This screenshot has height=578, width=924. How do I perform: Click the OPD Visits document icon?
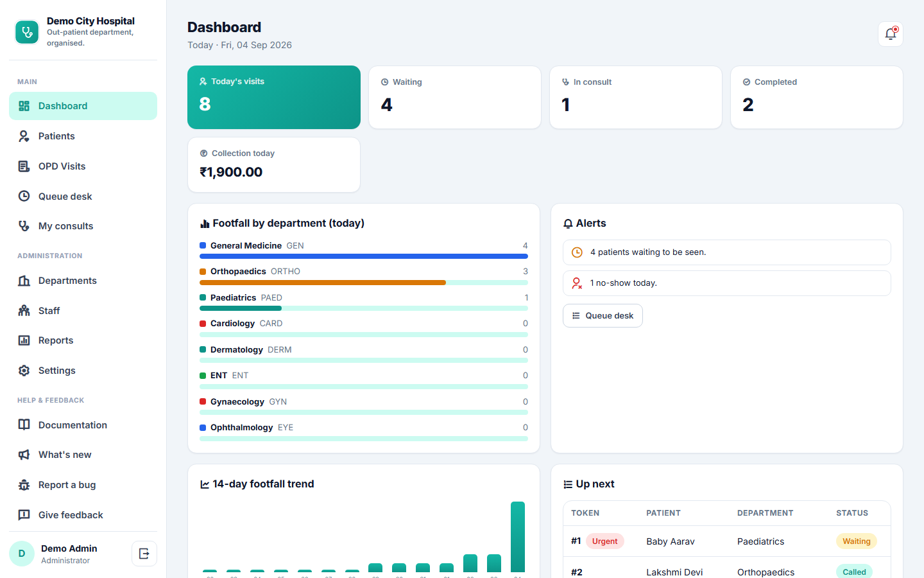coord(24,166)
